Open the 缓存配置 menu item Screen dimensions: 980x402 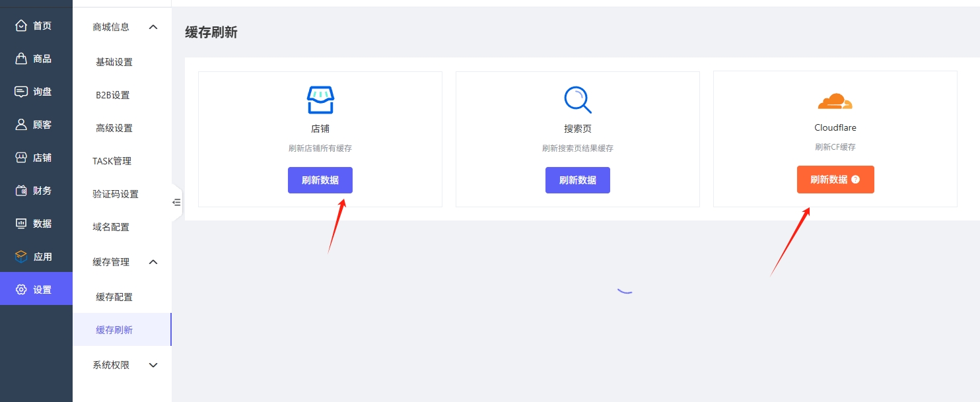[x=114, y=297]
